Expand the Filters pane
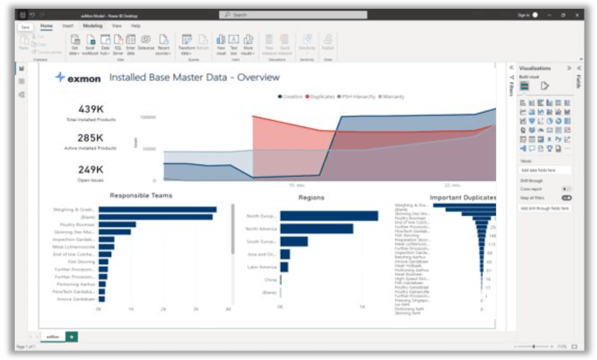Viewport: 597px width, 360px height. [x=511, y=67]
